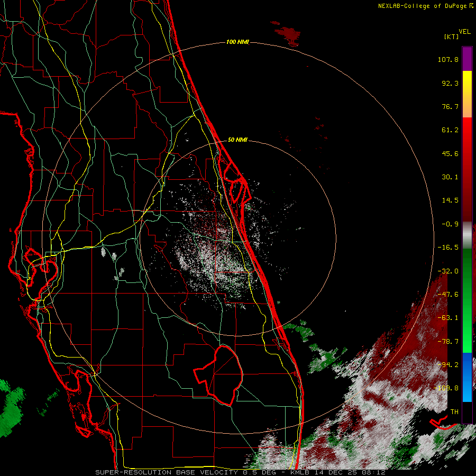Screen dimensions: 476x476
Task: Pick the blue band on the color bar
Action: 467,377
